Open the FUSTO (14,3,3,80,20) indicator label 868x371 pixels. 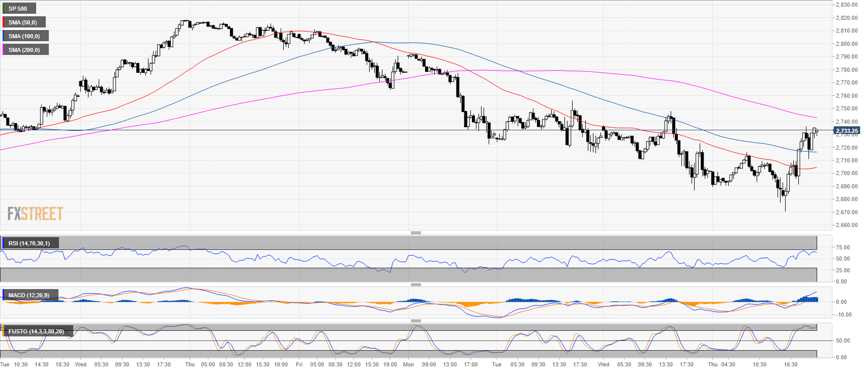[x=36, y=331]
